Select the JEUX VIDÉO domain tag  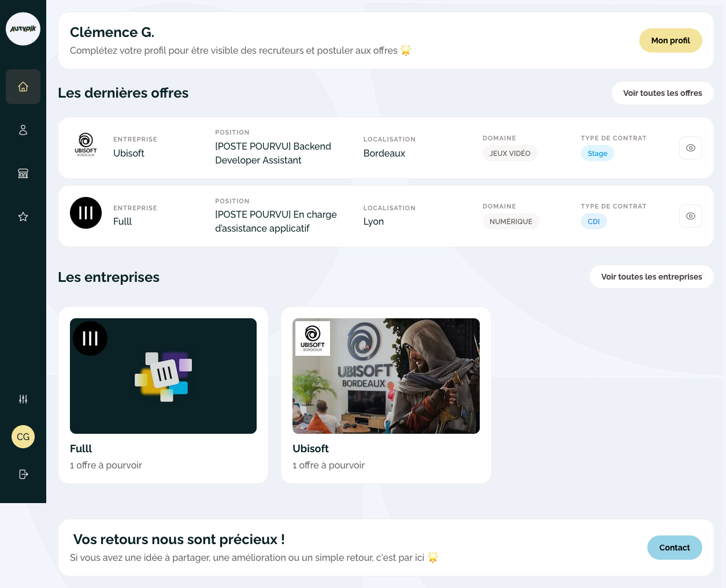point(510,153)
